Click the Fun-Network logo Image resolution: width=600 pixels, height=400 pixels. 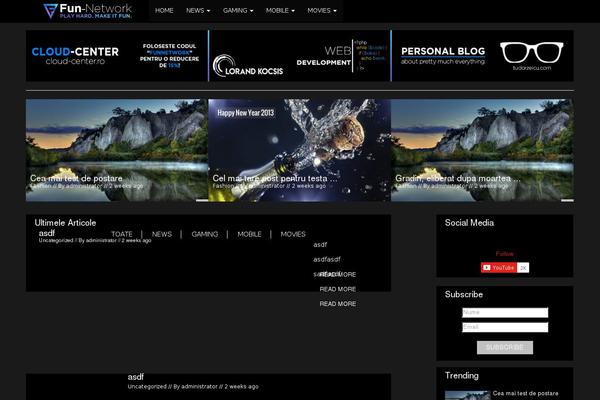(x=88, y=11)
